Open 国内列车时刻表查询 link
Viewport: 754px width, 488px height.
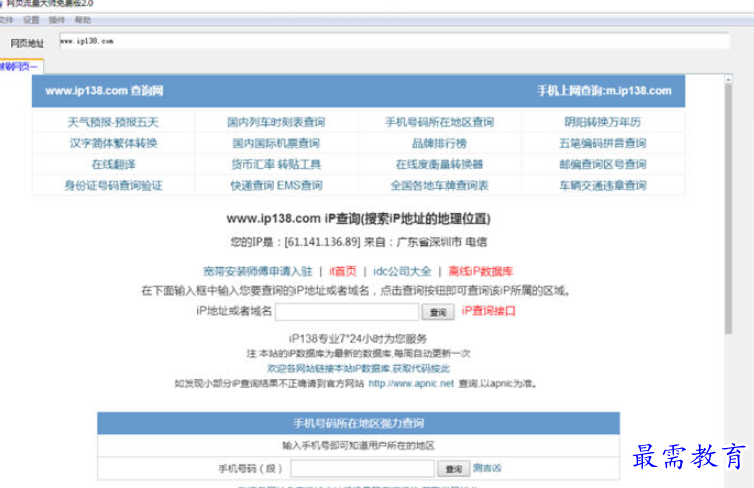click(x=276, y=122)
